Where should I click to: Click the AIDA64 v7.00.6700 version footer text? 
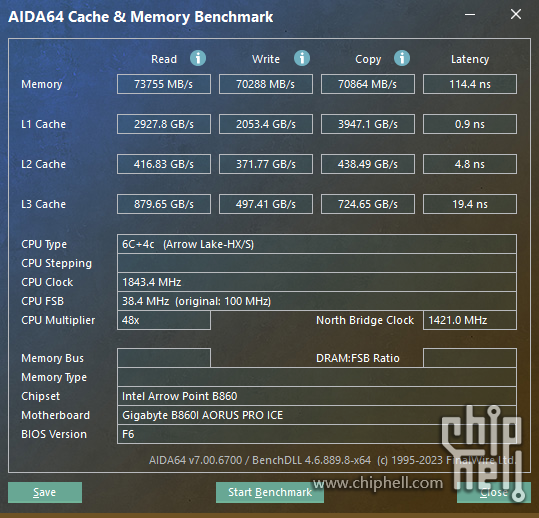[333, 460]
